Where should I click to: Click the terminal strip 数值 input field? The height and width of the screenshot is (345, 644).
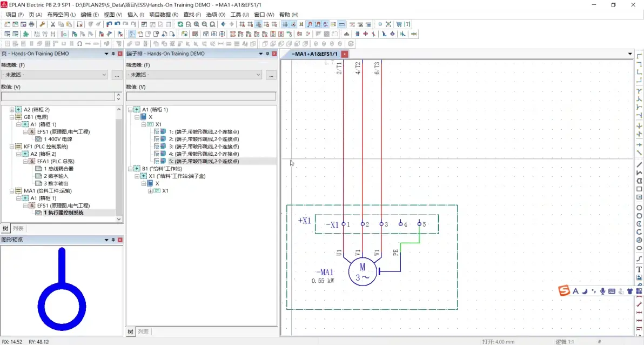pos(201,96)
